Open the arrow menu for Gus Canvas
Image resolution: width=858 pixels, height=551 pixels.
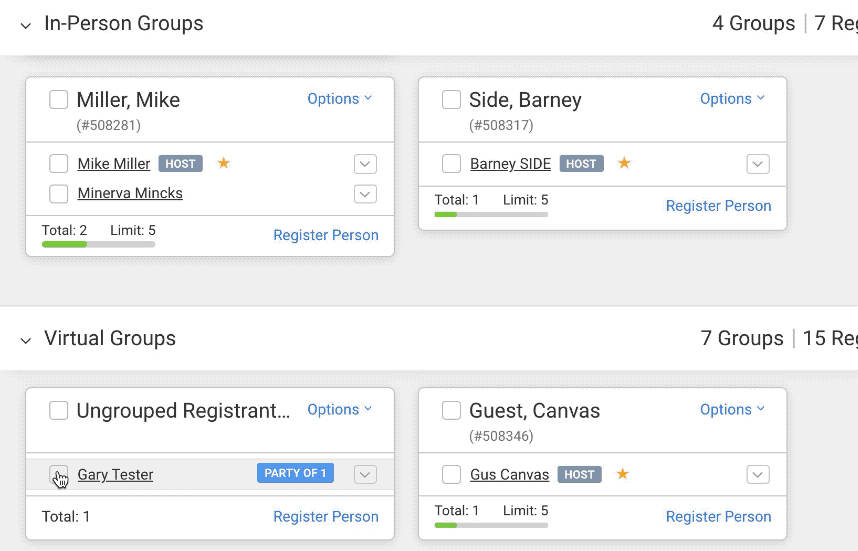coord(758,475)
